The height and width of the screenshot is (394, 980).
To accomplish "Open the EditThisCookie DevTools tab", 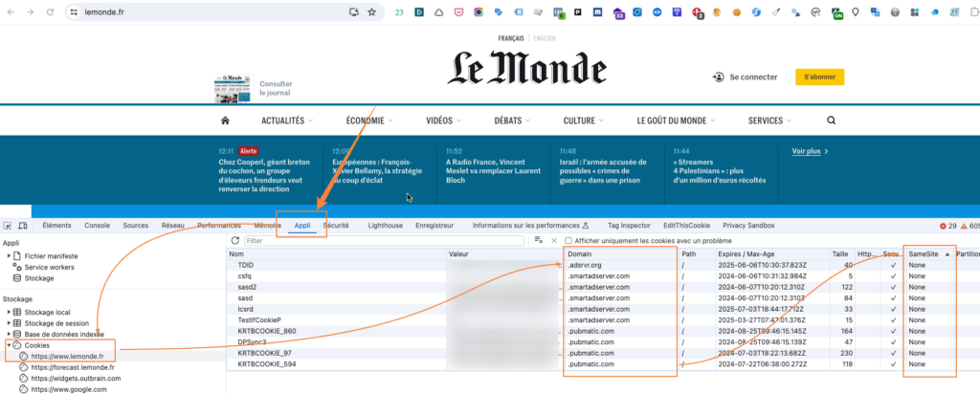I will click(686, 226).
